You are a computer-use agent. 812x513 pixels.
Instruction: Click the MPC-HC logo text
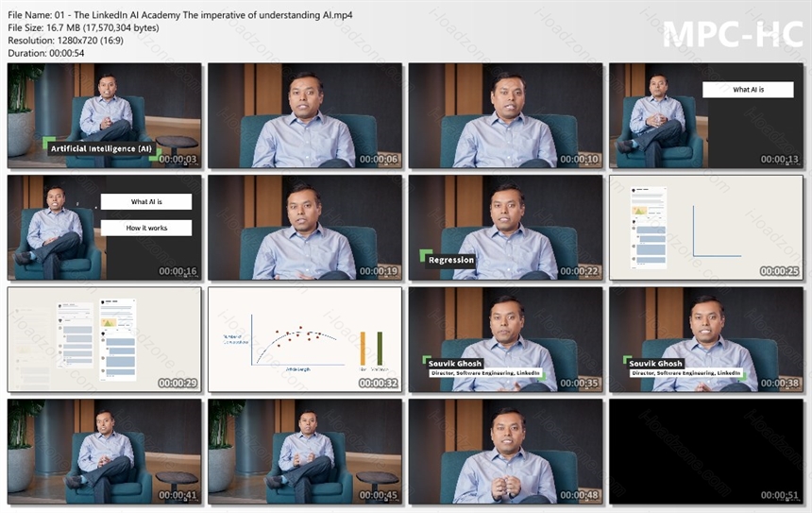[733, 34]
